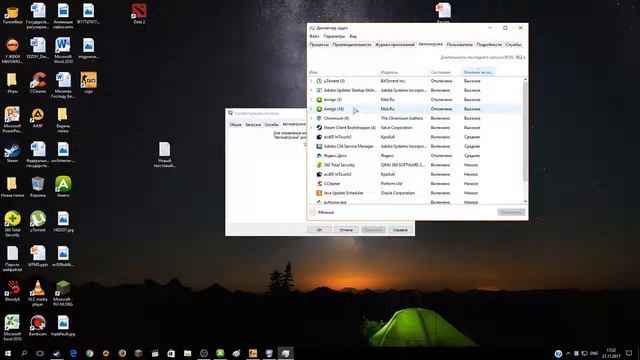Select the CCleaner desktop shortcut
The image size is (640, 360).
click(x=38, y=83)
